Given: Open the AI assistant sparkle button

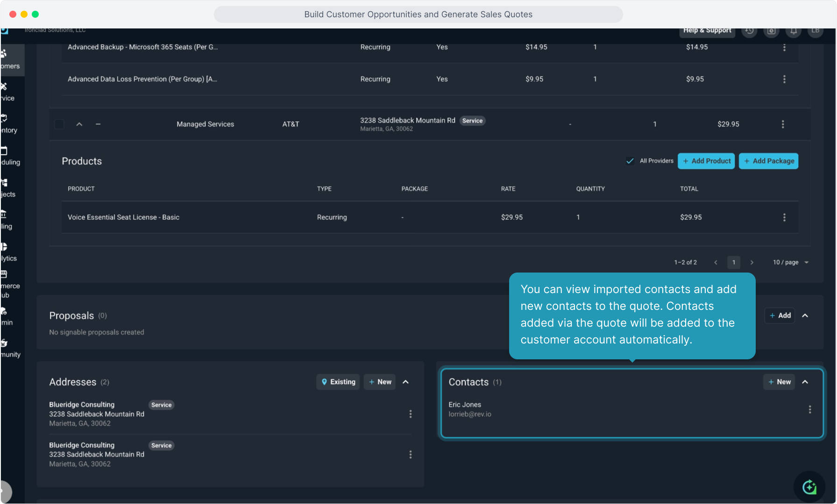Looking at the screenshot, I should pos(809,487).
